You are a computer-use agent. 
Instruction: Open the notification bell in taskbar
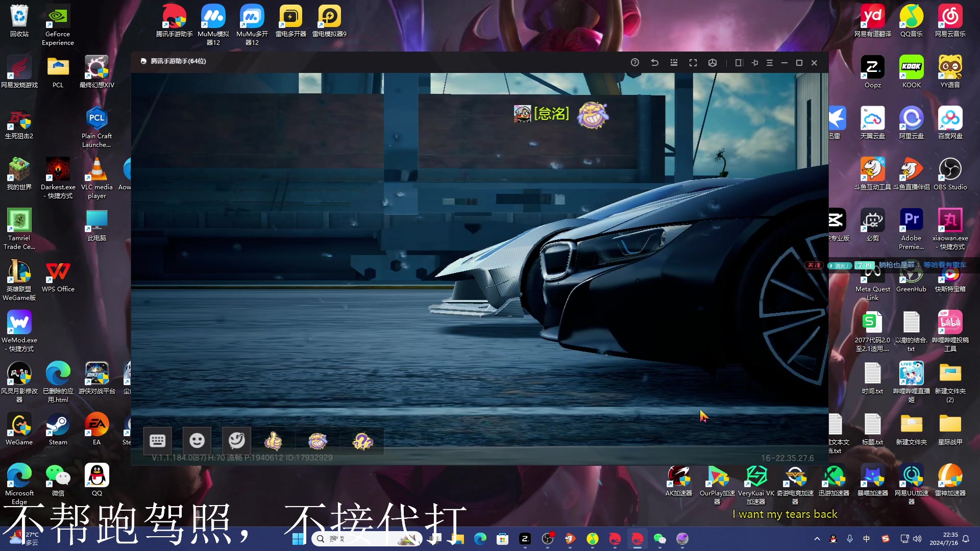966,539
